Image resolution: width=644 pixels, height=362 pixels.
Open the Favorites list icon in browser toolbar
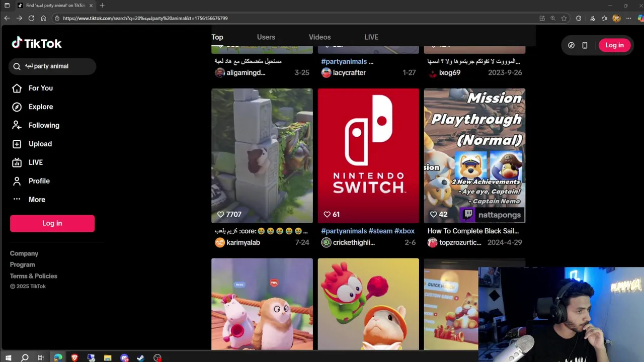pos(604,18)
